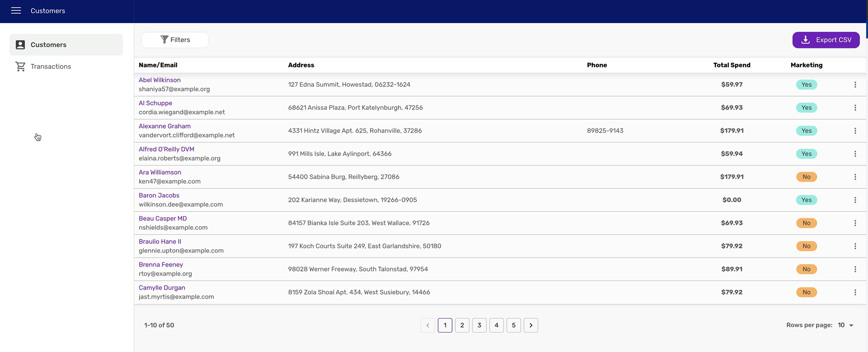Screen dimensions: 868x352
Task: Open Camylle Durgan's customer profile
Action: pyautogui.click(x=162, y=288)
